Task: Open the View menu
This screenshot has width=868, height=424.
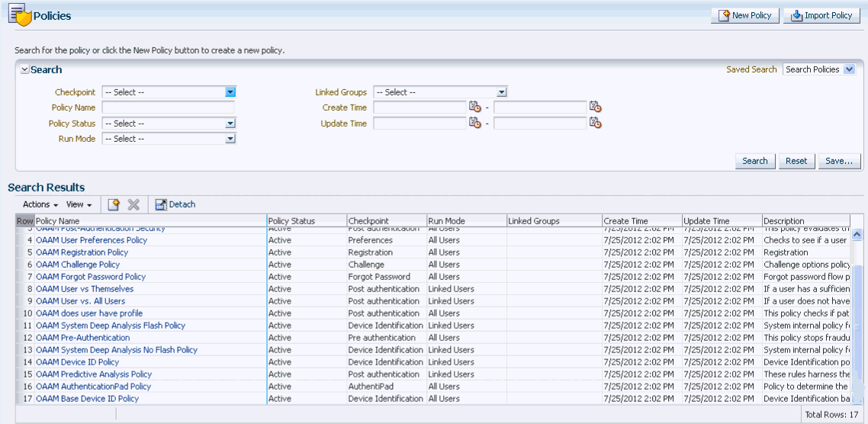Action: click(79, 204)
